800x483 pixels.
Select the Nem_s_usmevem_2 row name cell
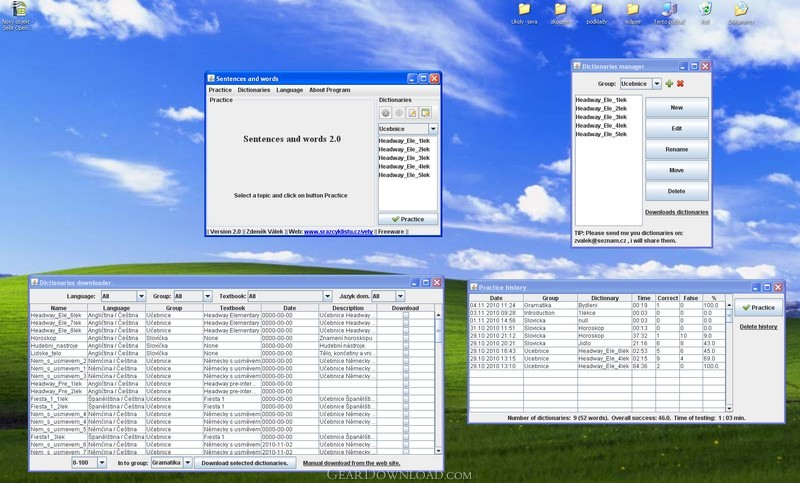(59, 361)
